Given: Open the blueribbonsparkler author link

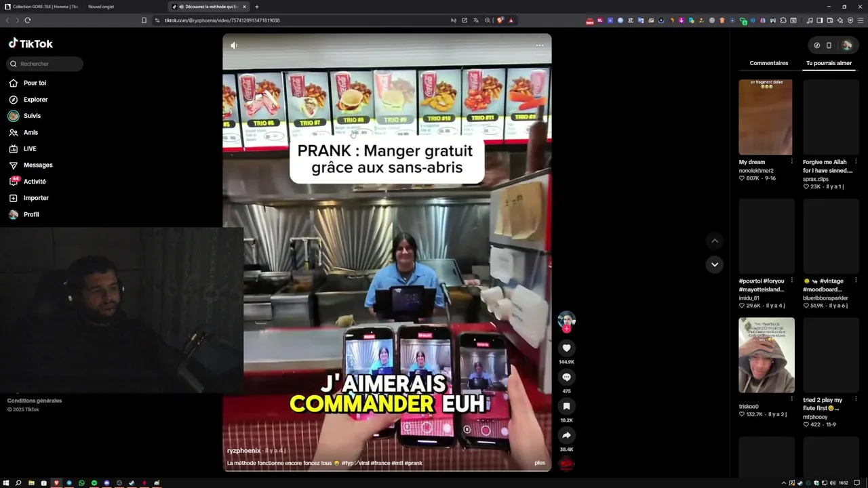Looking at the screenshot, I should pos(825,298).
